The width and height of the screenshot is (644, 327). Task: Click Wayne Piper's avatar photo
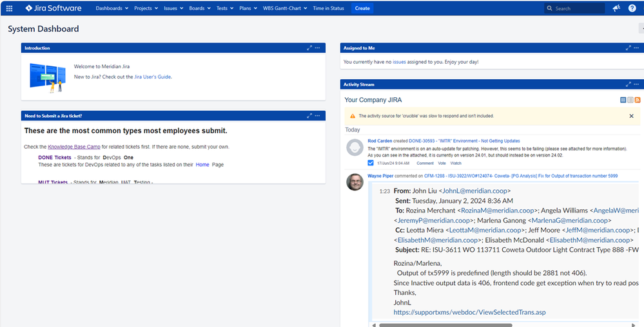coord(355,182)
